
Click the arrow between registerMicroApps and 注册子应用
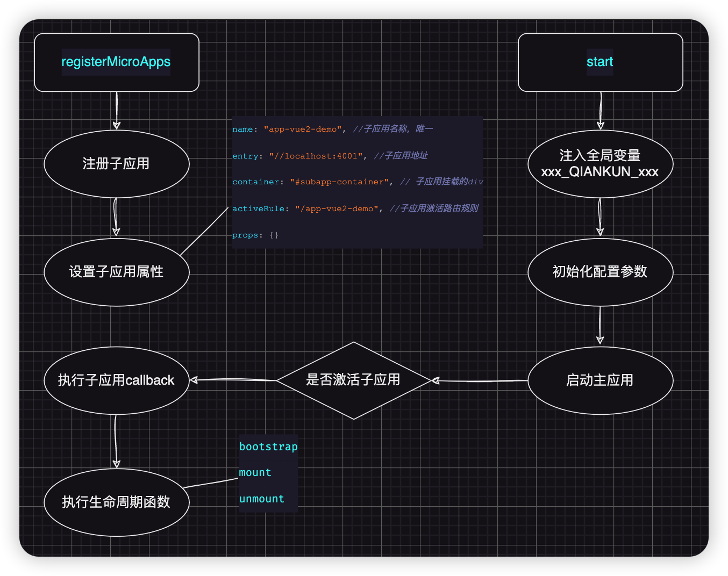[117, 110]
